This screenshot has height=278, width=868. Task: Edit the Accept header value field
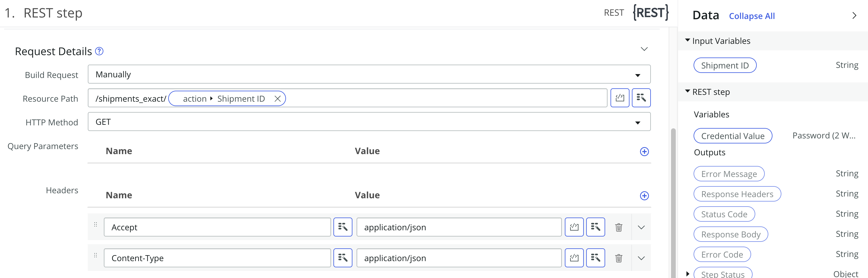pos(459,227)
